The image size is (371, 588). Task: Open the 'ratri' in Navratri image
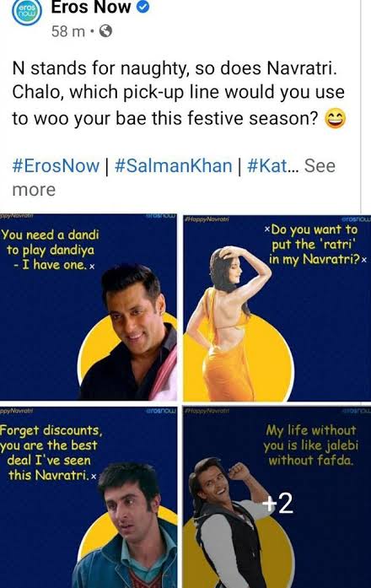tap(277, 308)
